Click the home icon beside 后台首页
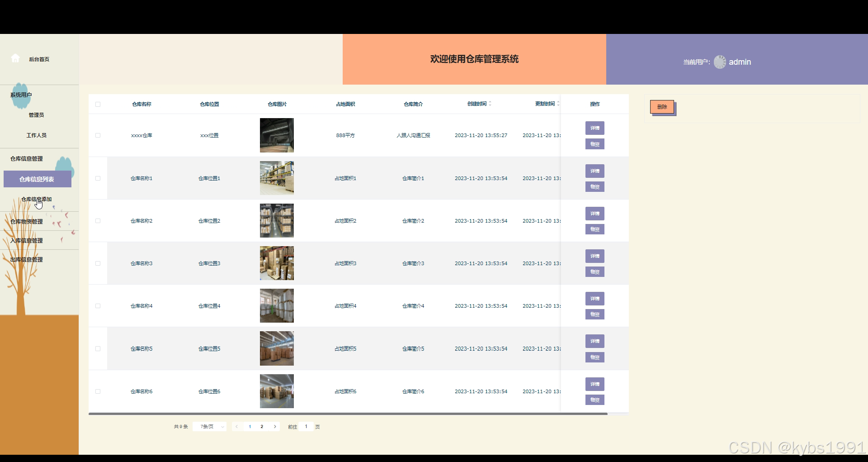 pos(15,58)
